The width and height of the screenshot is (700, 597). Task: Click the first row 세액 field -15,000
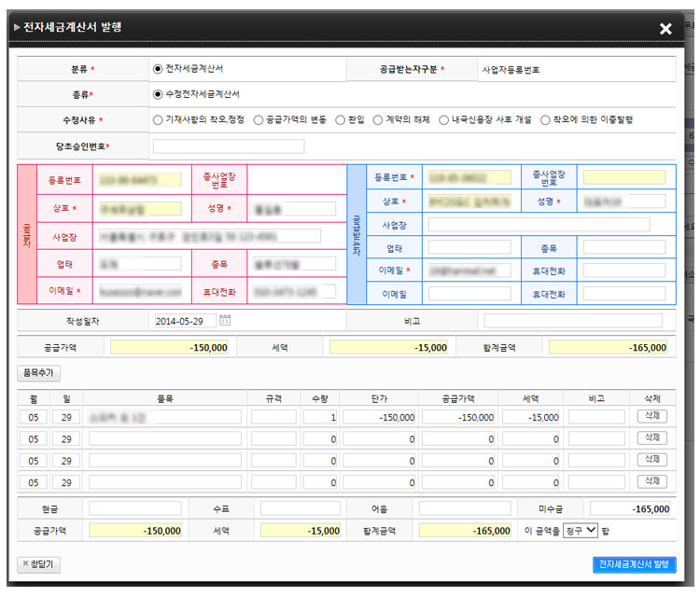531,417
